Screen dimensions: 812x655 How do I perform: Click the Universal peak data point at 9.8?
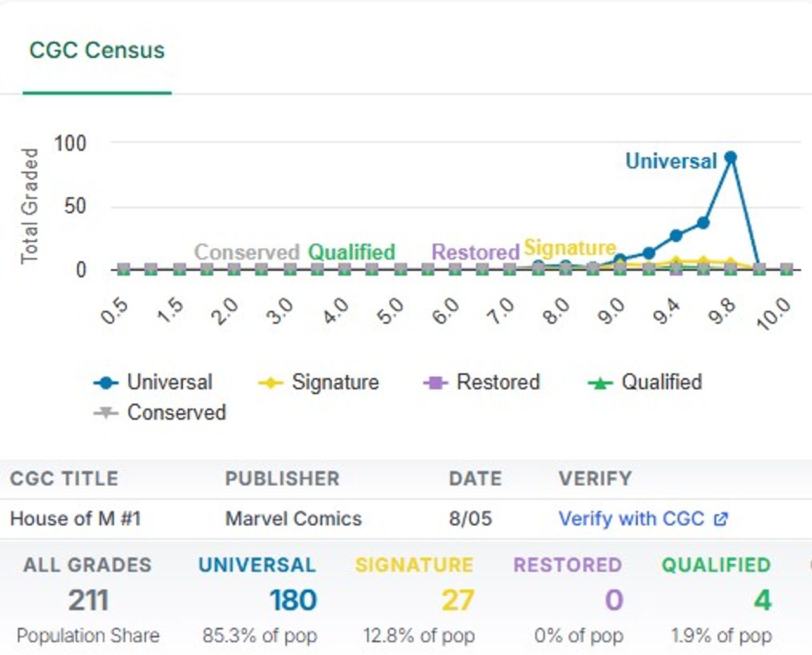click(x=730, y=157)
